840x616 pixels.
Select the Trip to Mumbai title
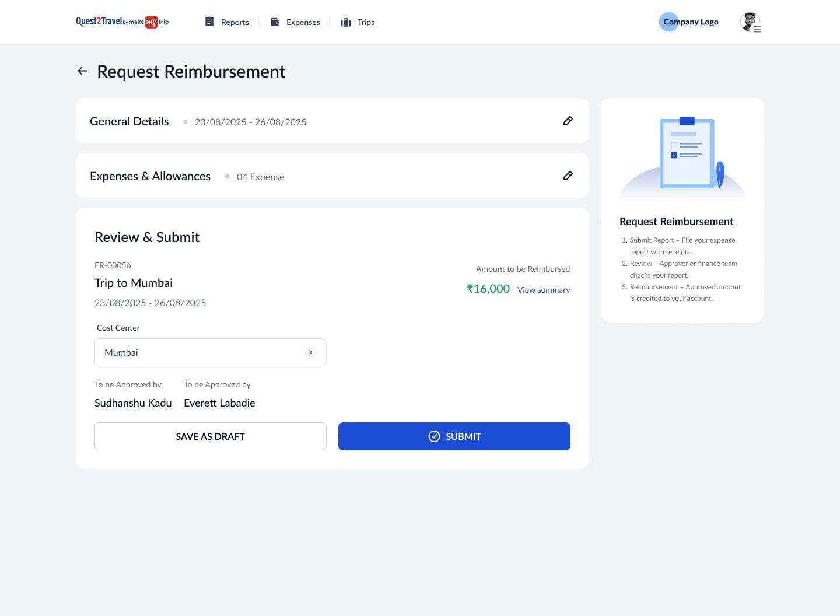coord(134,283)
